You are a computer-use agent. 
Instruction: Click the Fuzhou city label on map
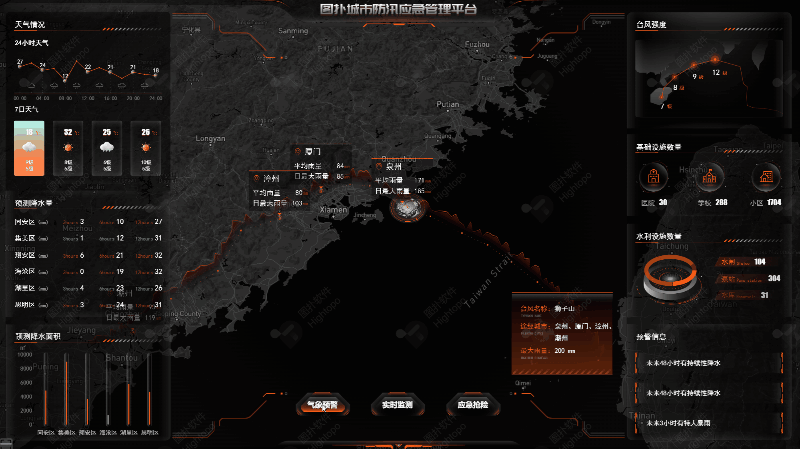point(477,44)
